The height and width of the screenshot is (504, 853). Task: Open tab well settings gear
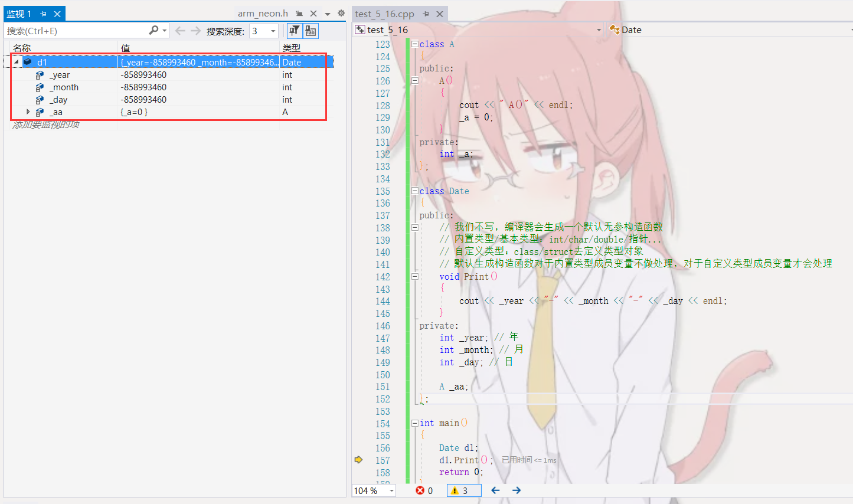(341, 13)
